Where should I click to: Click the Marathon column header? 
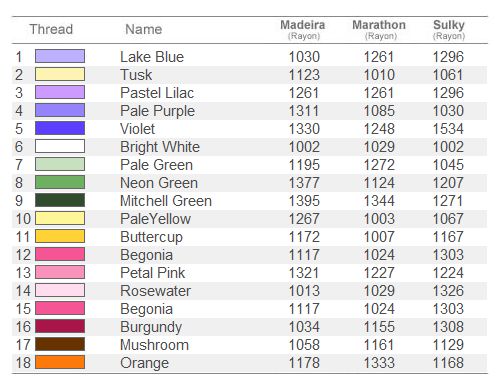click(379, 29)
